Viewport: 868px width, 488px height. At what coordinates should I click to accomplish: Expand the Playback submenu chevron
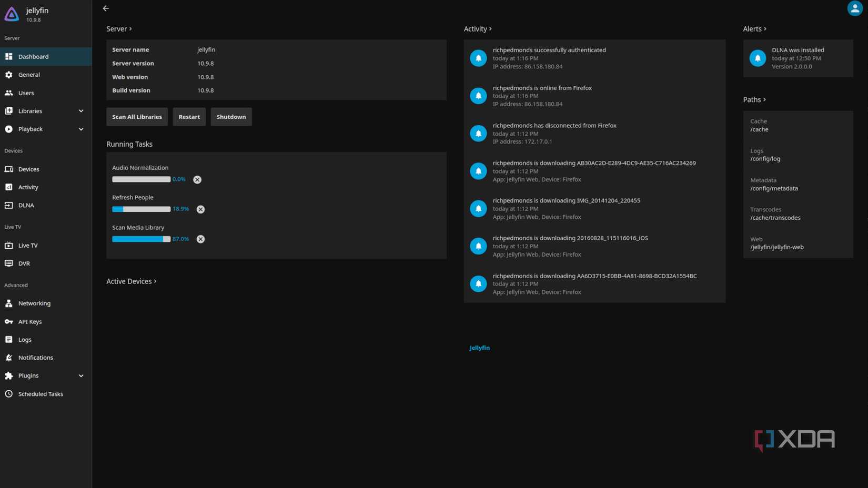tap(81, 129)
